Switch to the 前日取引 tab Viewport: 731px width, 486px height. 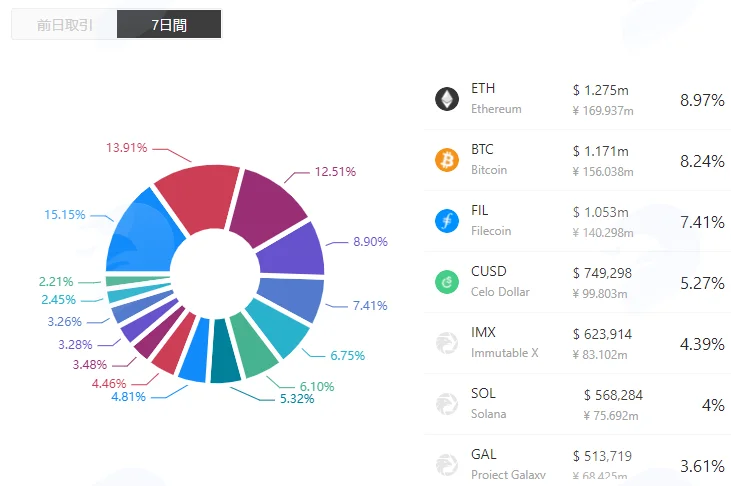point(64,24)
